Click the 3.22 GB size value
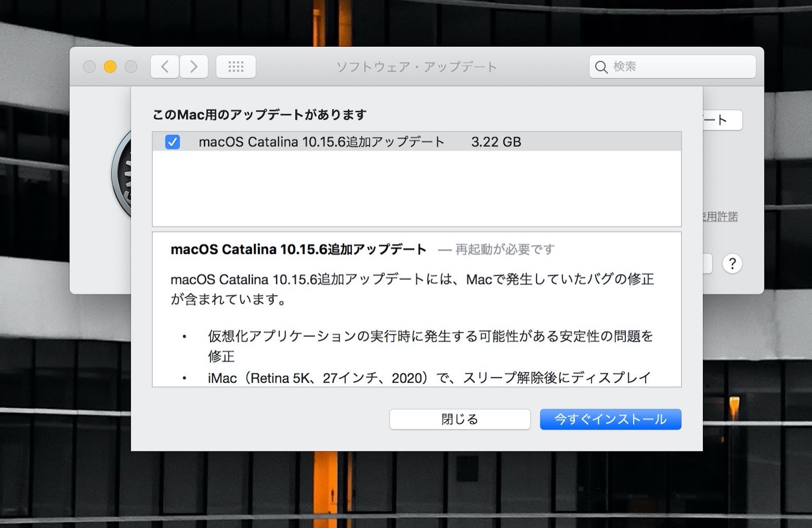This screenshot has width=812, height=528. (496, 142)
